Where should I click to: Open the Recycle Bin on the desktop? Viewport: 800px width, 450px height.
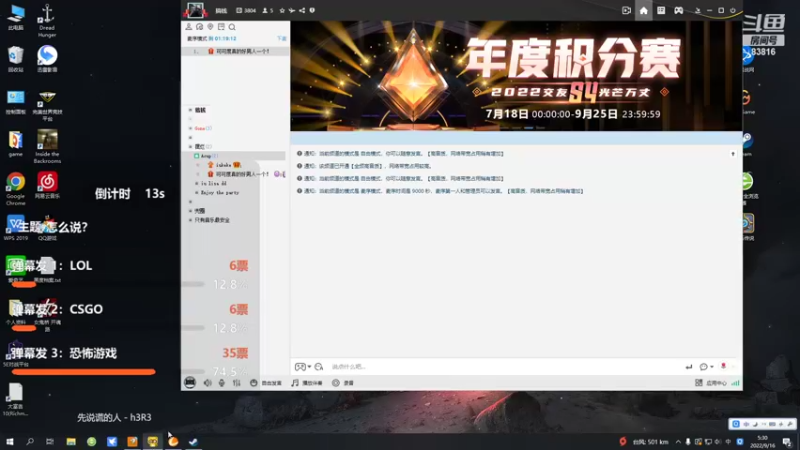pyautogui.click(x=15, y=59)
